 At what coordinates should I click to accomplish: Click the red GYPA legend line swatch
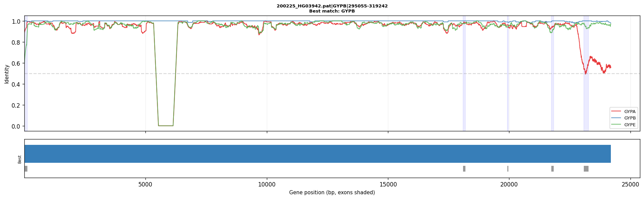(x=617, y=111)
